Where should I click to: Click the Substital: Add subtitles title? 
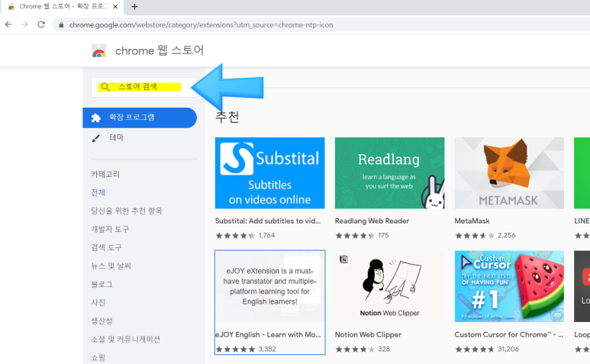click(x=268, y=221)
